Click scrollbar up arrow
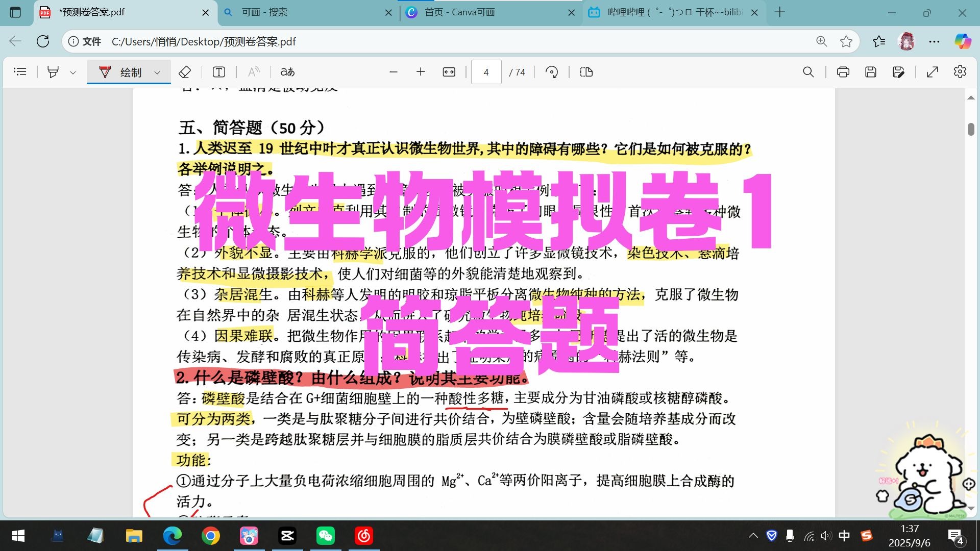Screen dimensions: 980x551 point(971,97)
